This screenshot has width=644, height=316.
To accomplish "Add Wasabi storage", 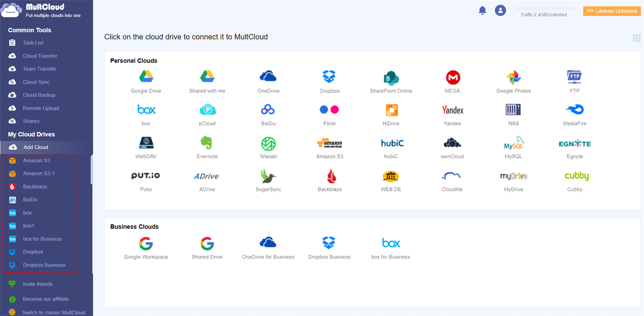I will 268,148.
